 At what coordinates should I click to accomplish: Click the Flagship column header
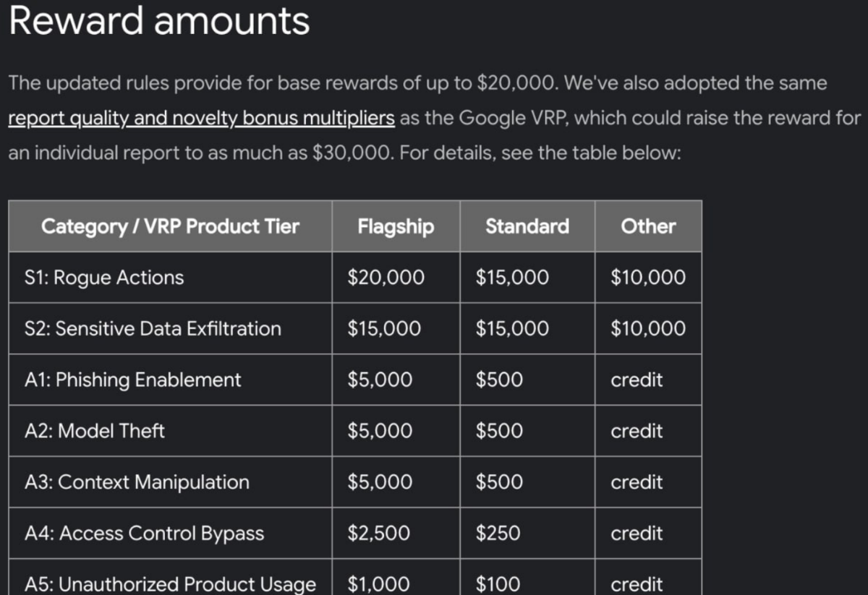[396, 226]
